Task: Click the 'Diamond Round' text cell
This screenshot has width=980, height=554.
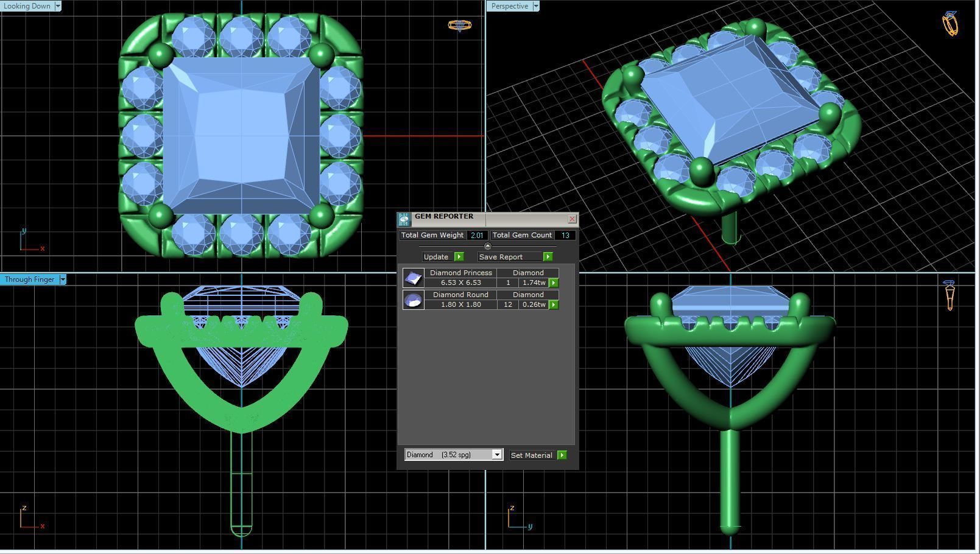Action: (461, 295)
